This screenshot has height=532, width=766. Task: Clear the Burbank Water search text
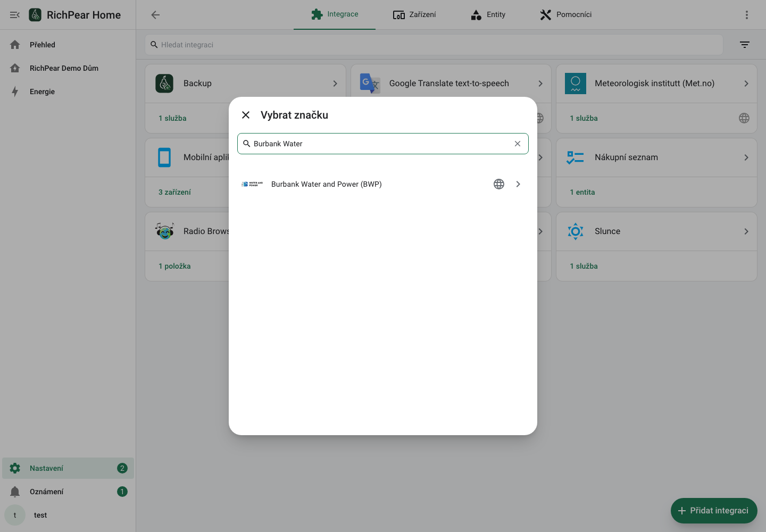518,144
